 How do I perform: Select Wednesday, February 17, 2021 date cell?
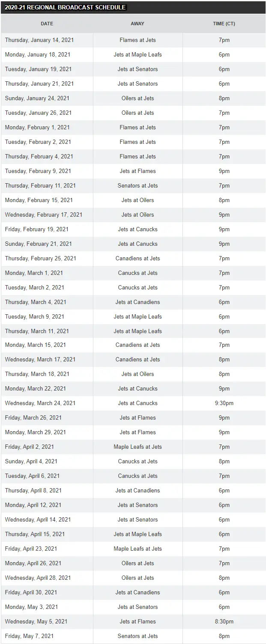coord(44,215)
